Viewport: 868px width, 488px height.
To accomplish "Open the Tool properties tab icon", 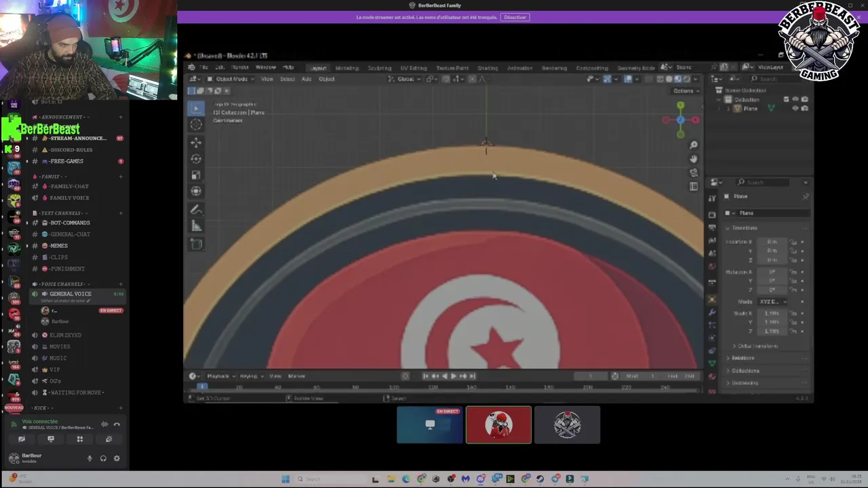I will coord(712,198).
